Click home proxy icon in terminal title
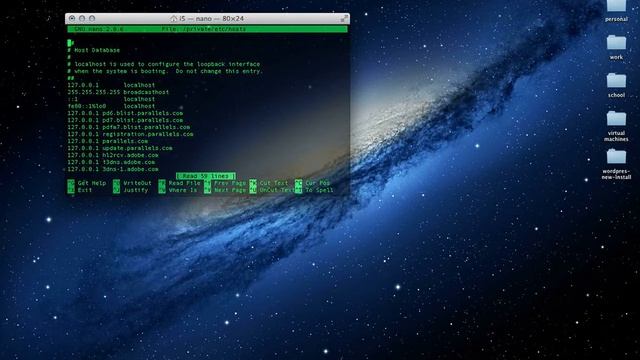Screen dimensions: 640x360 (x=173, y=18)
